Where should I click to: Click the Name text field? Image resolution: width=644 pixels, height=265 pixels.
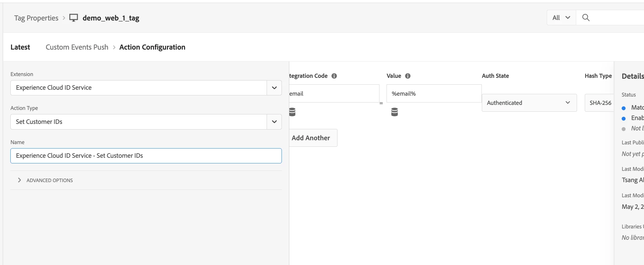coord(146,156)
